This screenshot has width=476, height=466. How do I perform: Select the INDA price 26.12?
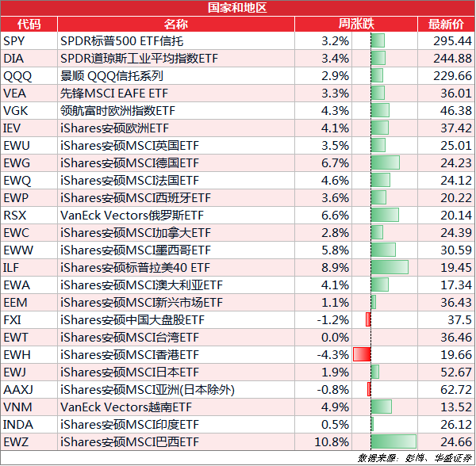click(456, 425)
